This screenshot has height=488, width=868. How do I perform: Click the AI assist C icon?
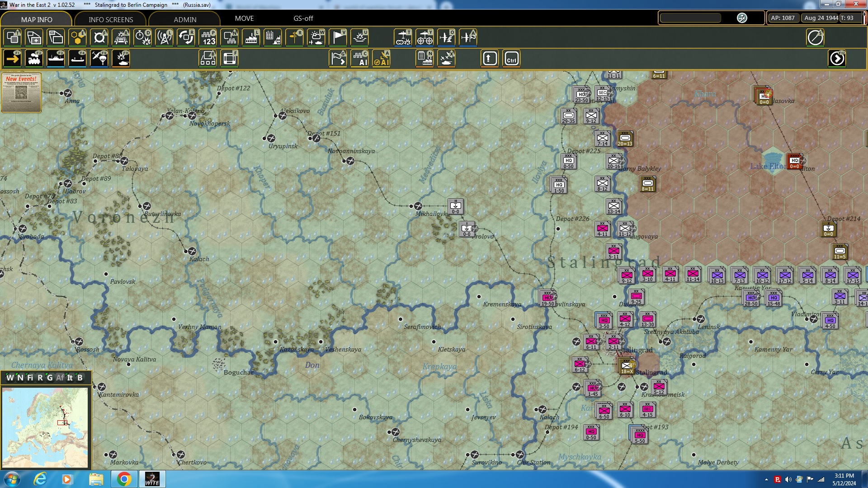tap(360, 58)
